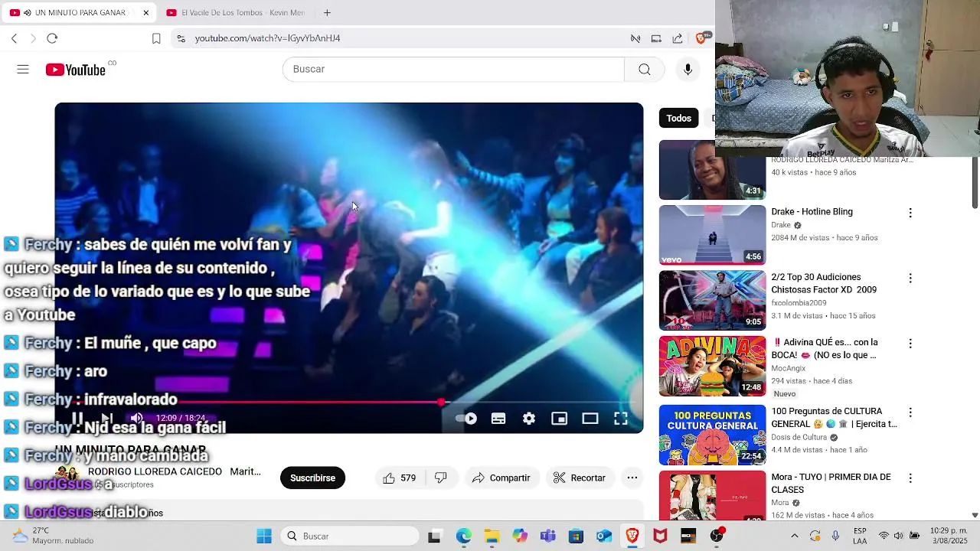Open OBS Studio from the taskbar

(716, 536)
